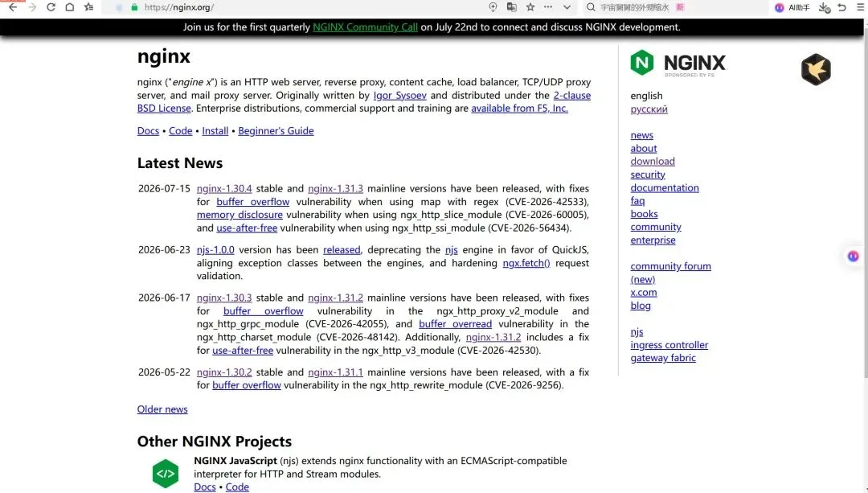Image resolution: width=868 pixels, height=493 pixels.
Task: Open available from F5, Inc. link
Action: click(x=519, y=108)
